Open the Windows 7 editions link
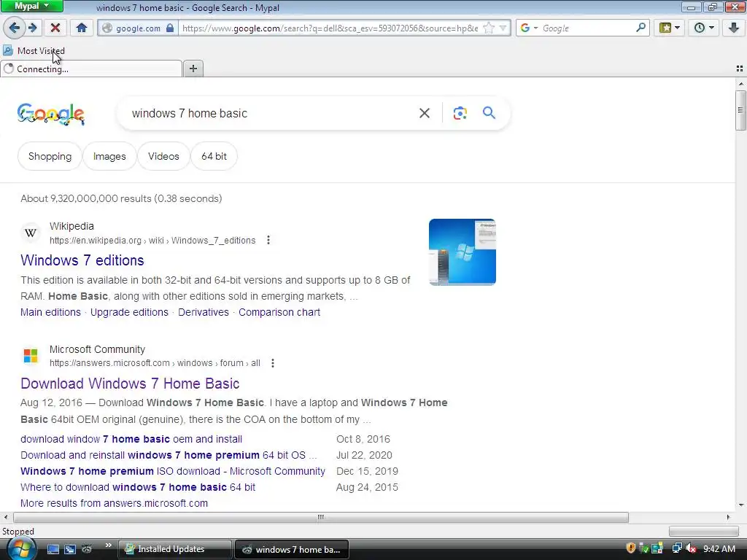The width and height of the screenshot is (747, 560). [82, 260]
